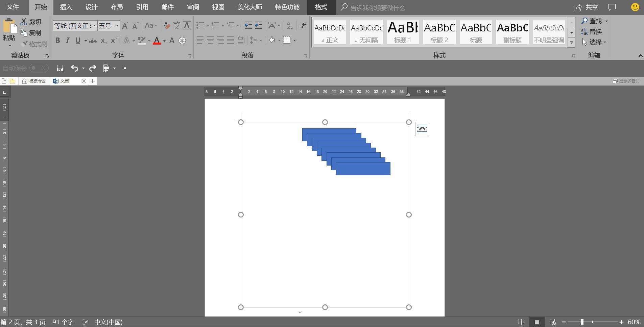
Task: Open the Insert (插入) ribbon tab
Action: (66, 7)
